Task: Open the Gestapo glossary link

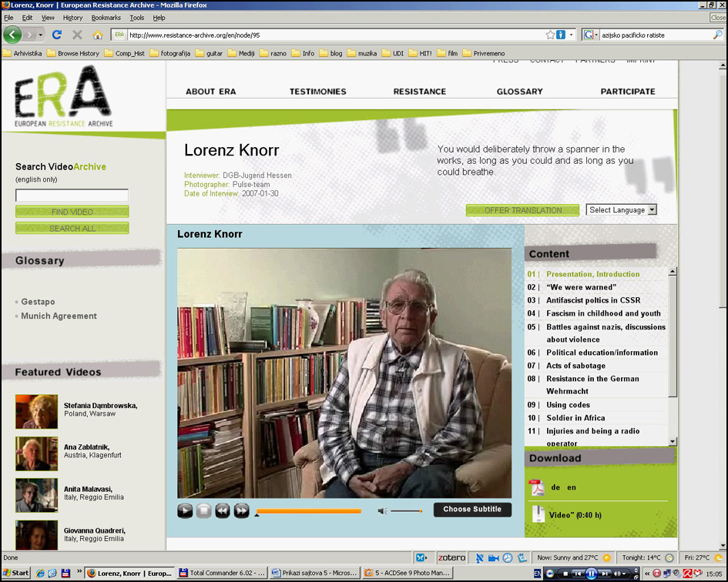Action: 38,302
